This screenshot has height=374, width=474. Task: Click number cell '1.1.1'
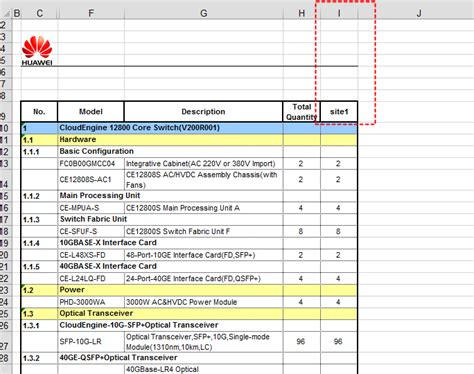(x=39, y=152)
